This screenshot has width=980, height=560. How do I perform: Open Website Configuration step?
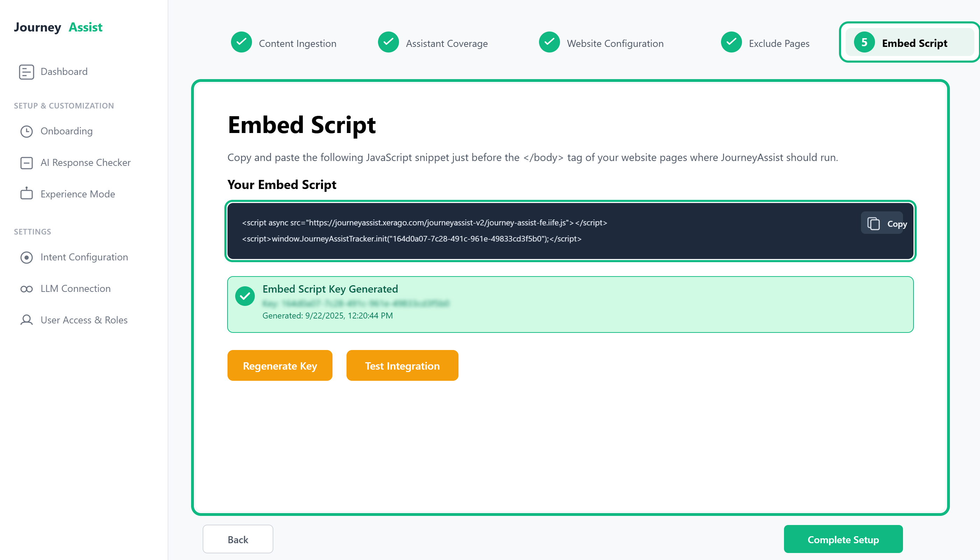601,42
